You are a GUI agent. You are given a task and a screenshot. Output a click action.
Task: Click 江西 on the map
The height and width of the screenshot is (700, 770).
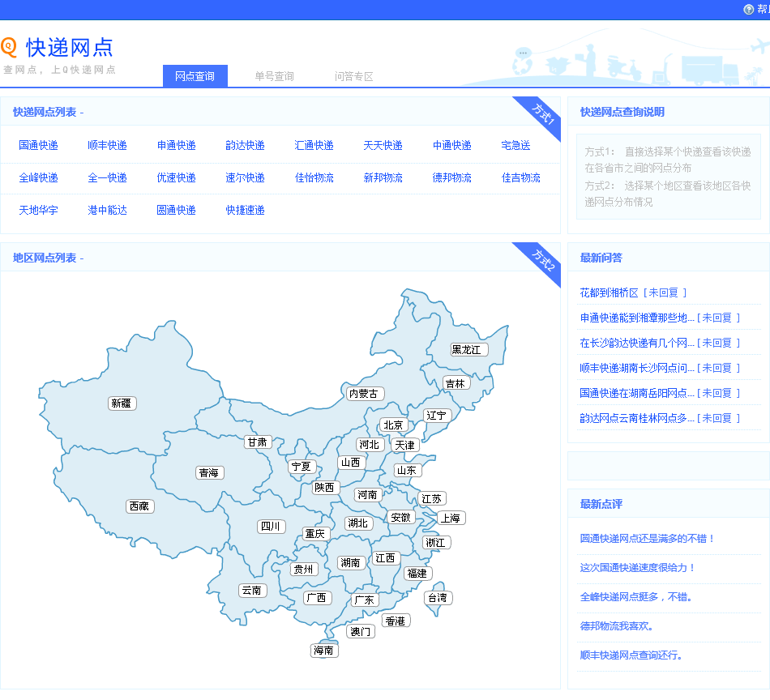(x=386, y=558)
